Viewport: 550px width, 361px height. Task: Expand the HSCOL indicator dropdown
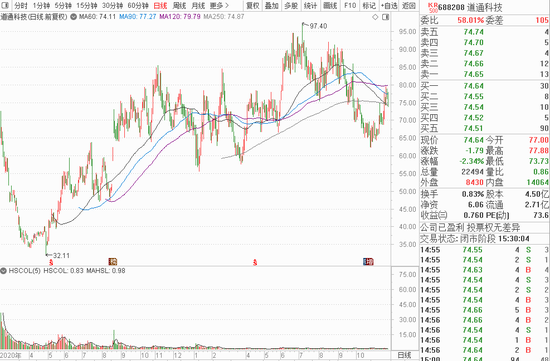pos(4,271)
